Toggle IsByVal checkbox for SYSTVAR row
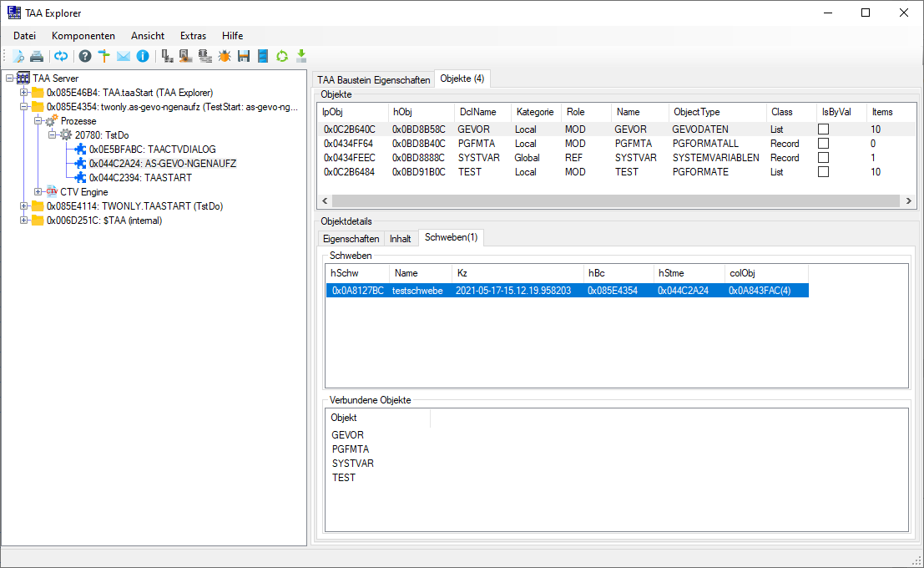924x568 pixels. point(823,158)
